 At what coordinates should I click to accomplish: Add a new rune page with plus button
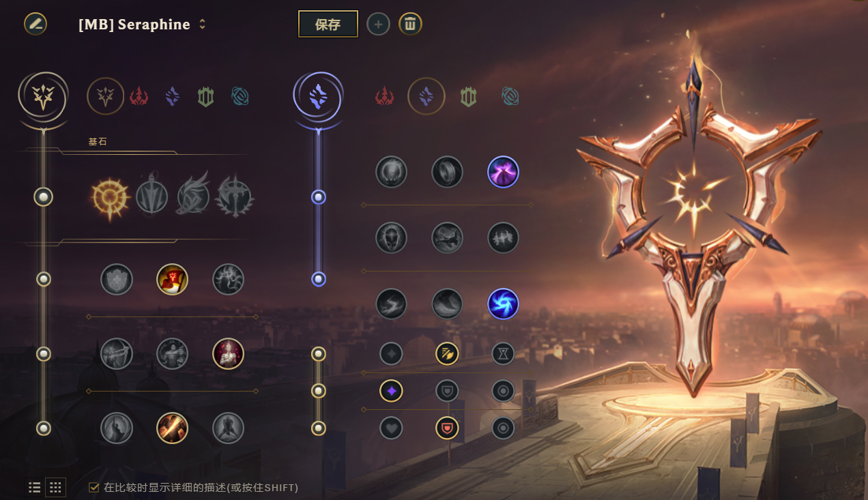coord(378,25)
